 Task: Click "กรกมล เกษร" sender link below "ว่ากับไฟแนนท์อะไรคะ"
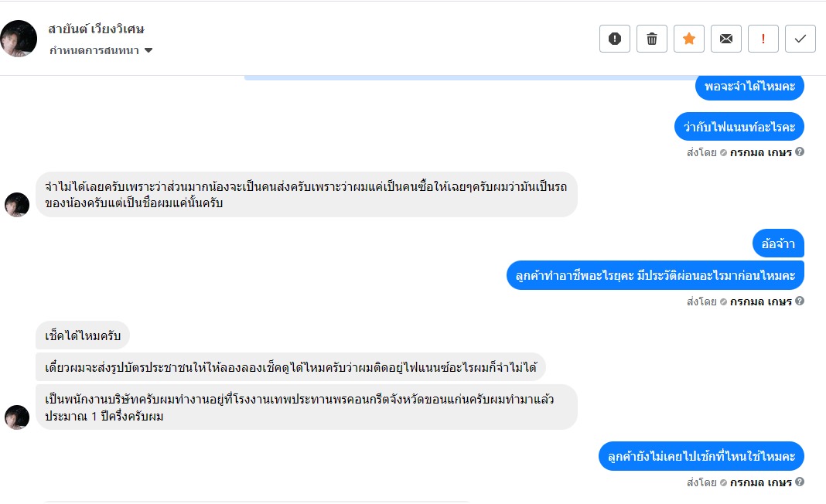[x=760, y=152]
